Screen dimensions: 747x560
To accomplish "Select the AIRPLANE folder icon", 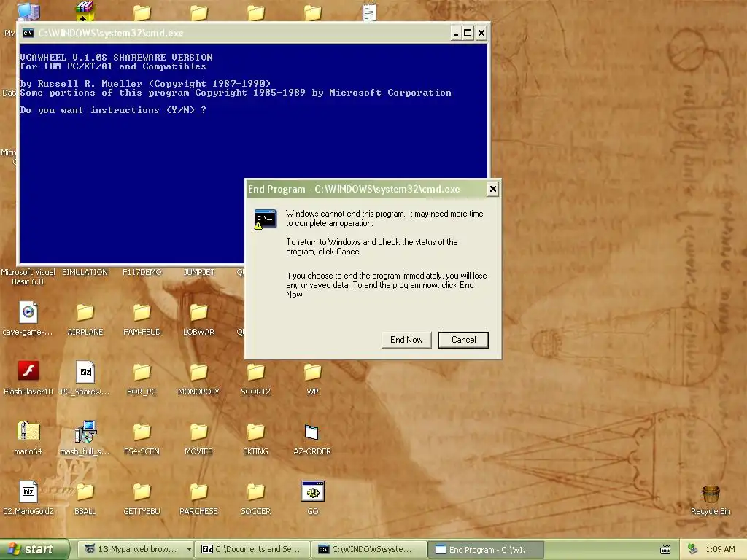I will 85,313.
